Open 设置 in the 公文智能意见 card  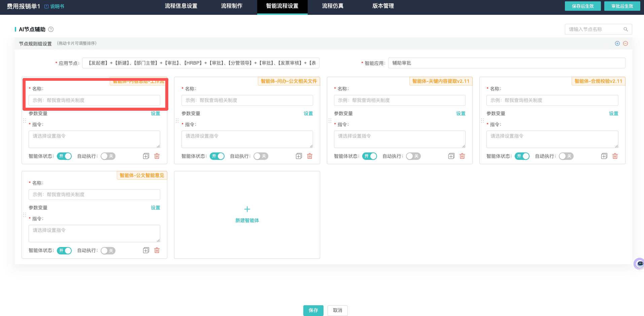click(x=156, y=208)
